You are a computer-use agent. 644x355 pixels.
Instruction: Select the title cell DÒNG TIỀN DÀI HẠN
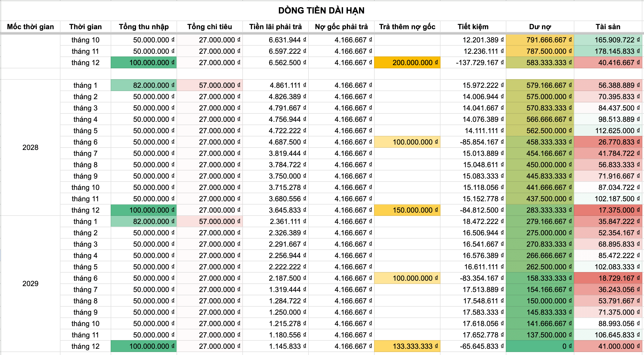pos(321,11)
